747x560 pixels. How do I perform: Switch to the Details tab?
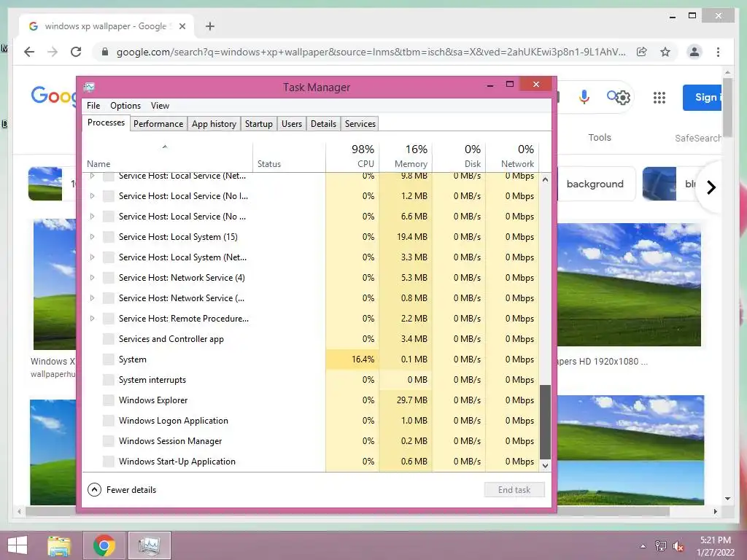323,124
